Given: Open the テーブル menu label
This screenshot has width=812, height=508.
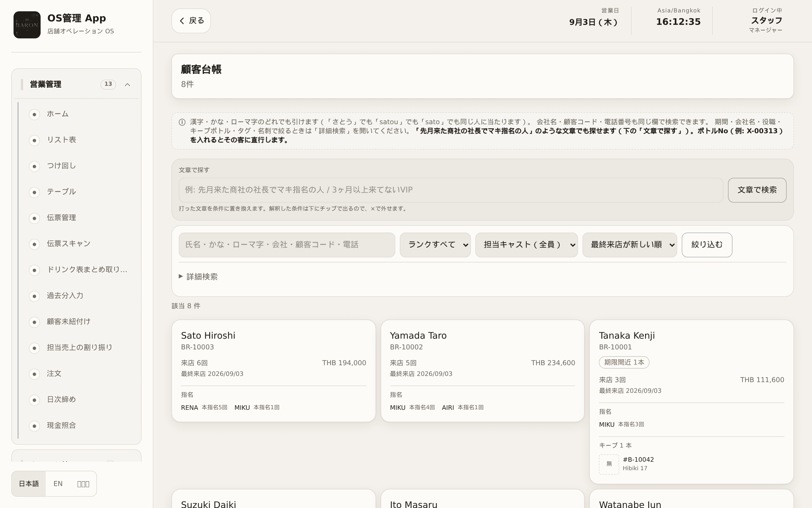Looking at the screenshot, I should 61,192.
